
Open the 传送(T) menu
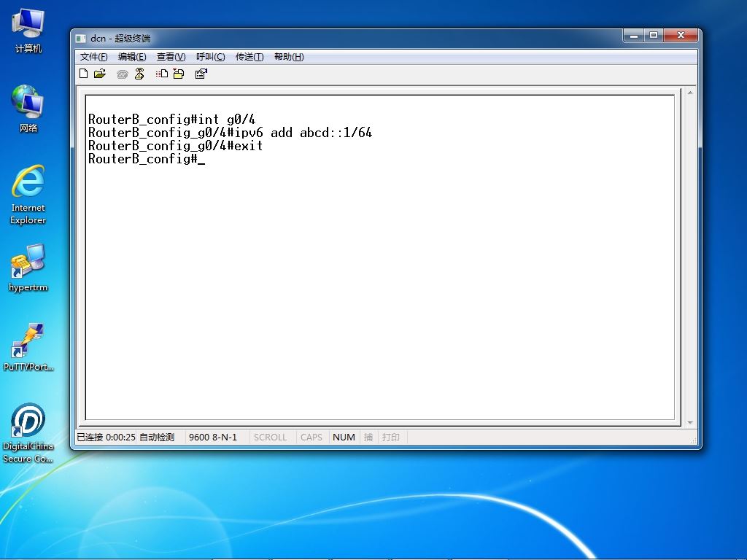(249, 57)
